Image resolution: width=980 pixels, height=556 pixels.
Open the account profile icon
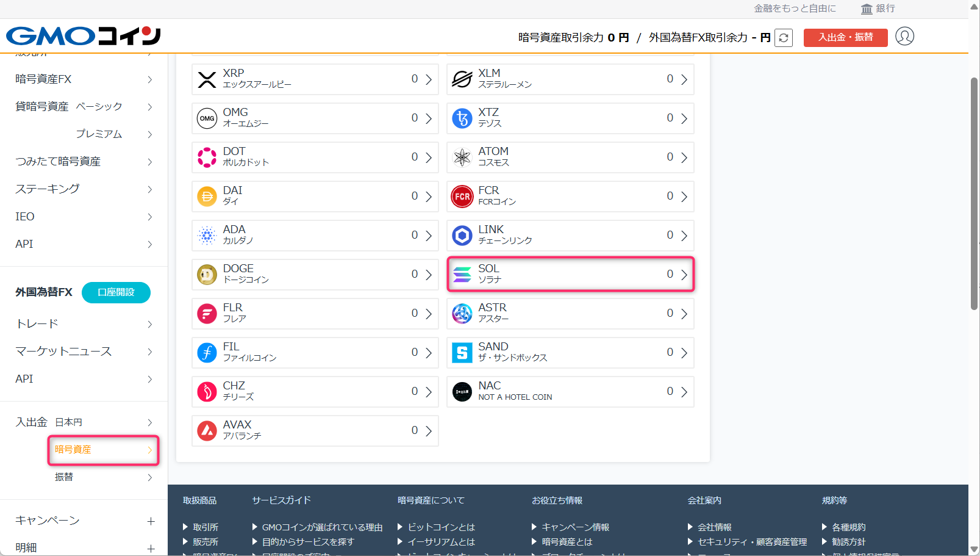coord(905,37)
